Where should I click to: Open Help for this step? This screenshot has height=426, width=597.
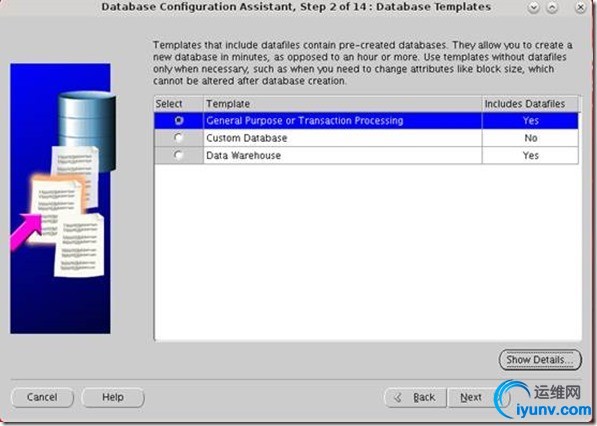point(113,397)
